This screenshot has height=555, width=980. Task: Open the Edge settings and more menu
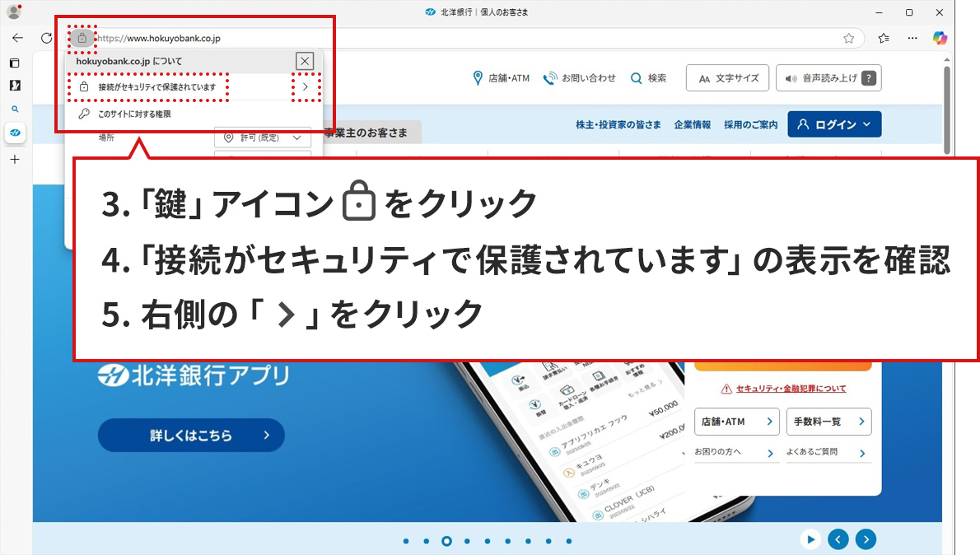(912, 38)
